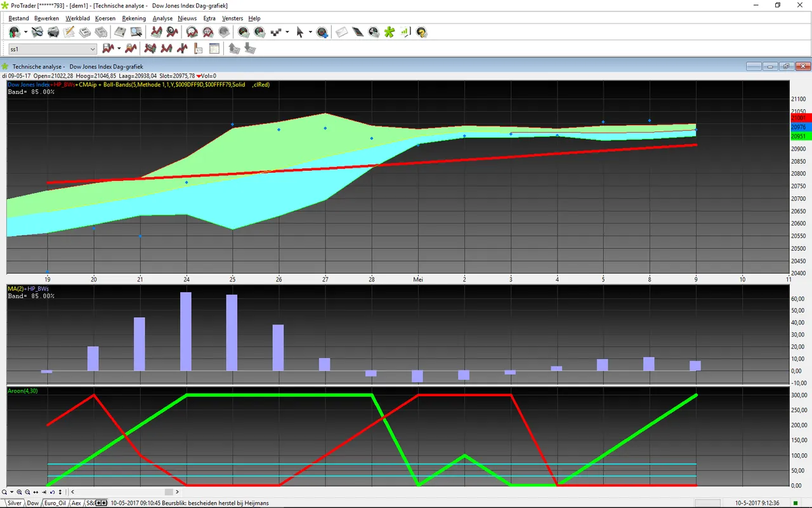Click the green signal bars icon

tap(405, 32)
